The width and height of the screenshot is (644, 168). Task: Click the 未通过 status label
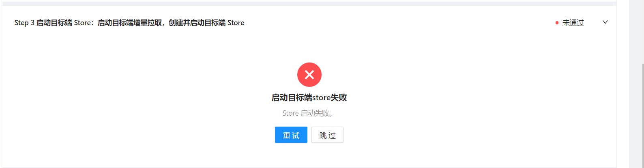(573, 23)
